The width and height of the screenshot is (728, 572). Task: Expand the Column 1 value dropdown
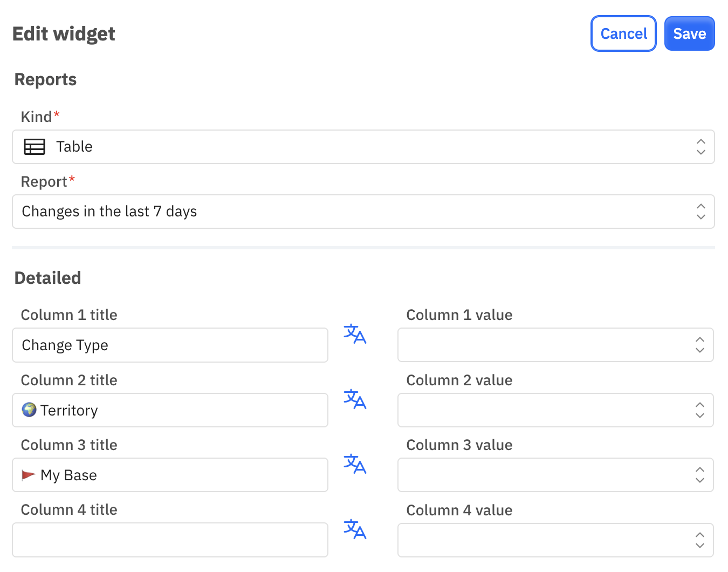click(555, 345)
